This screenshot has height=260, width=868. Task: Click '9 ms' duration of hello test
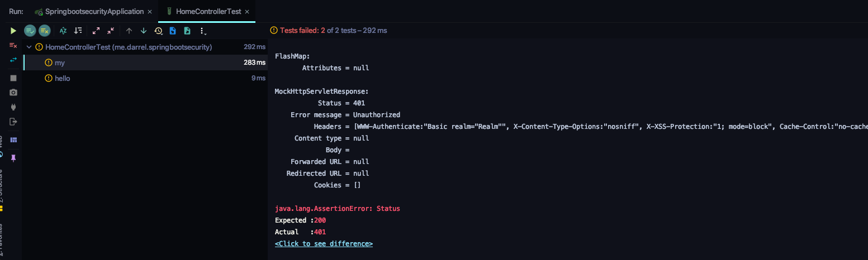pos(258,79)
